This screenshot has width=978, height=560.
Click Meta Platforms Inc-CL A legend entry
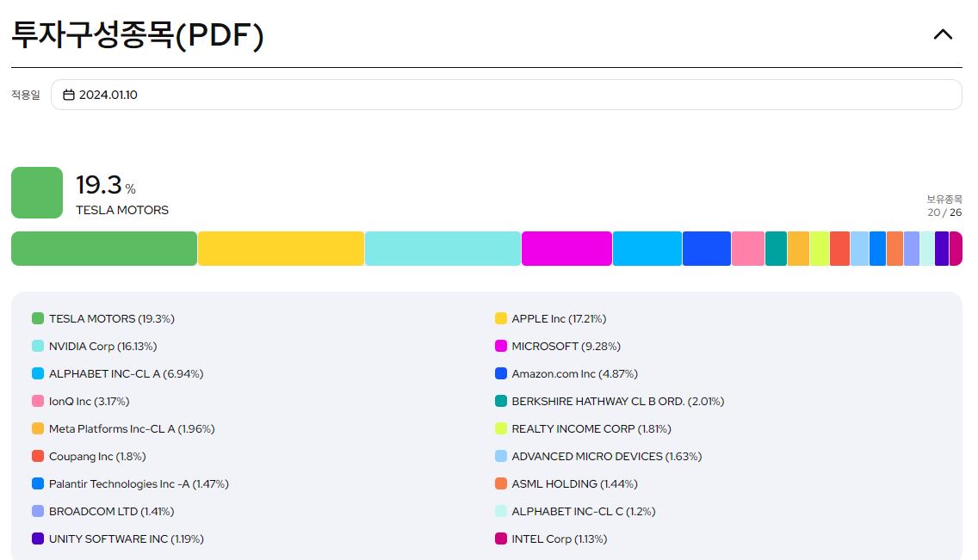(x=123, y=428)
